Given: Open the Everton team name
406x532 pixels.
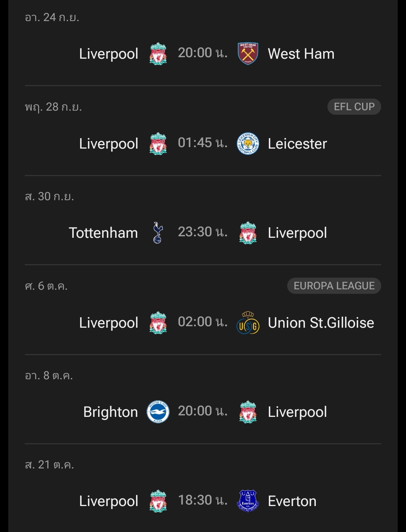Looking at the screenshot, I should tap(292, 501).
